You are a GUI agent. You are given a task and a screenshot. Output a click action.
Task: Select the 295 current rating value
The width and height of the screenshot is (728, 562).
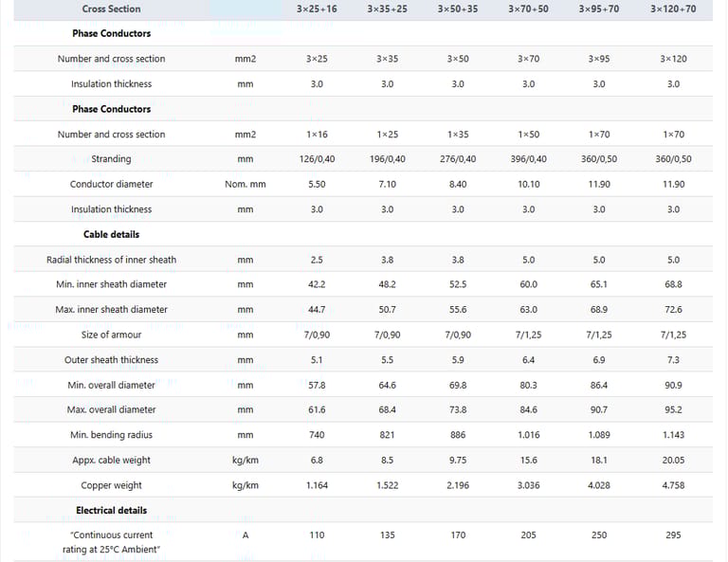coord(673,535)
